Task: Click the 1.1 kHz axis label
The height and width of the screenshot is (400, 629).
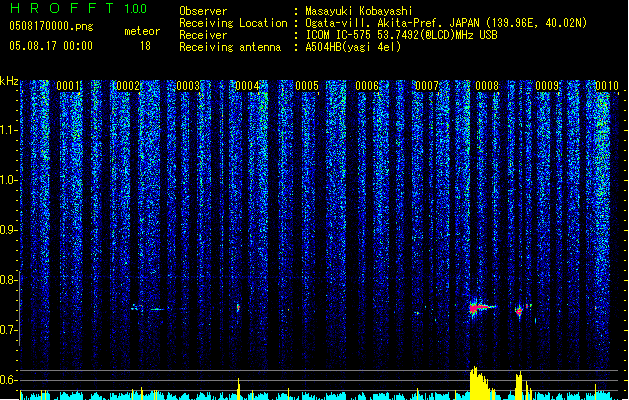Action: (x=9, y=130)
